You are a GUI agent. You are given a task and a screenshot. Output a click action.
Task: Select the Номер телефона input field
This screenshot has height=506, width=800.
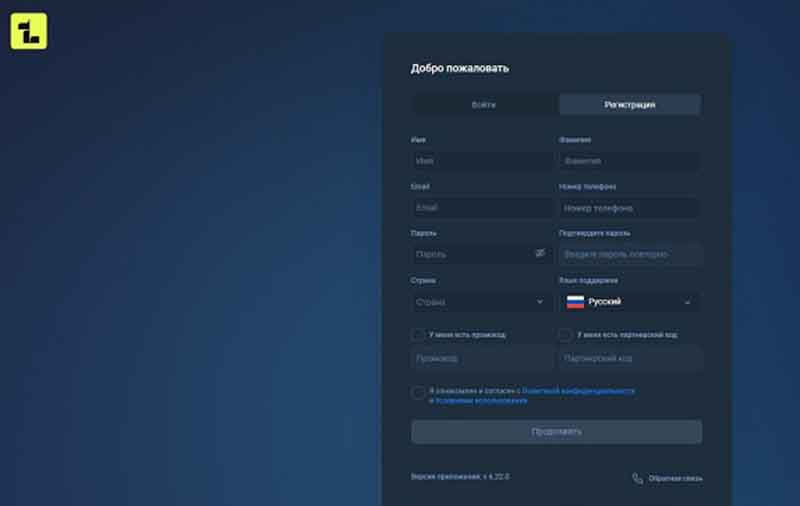629,208
